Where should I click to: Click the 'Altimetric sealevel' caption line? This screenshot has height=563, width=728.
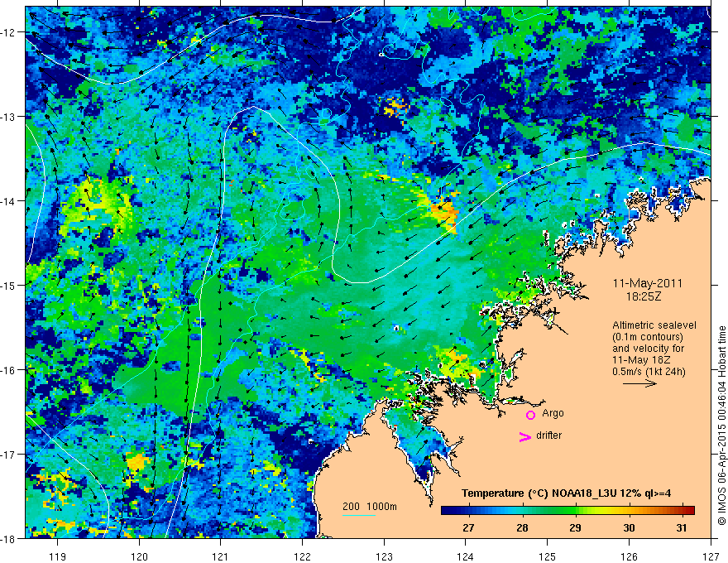pyautogui.click(x=654, y=325)
